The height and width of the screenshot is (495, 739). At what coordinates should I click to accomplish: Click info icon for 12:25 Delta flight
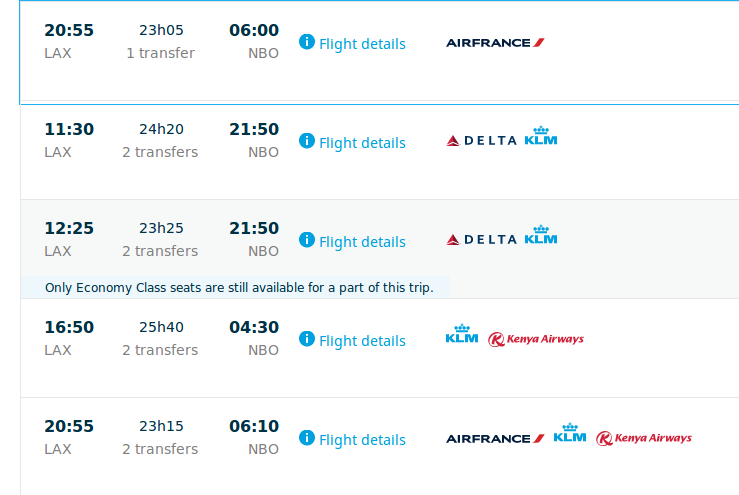[x=307, y=240]
